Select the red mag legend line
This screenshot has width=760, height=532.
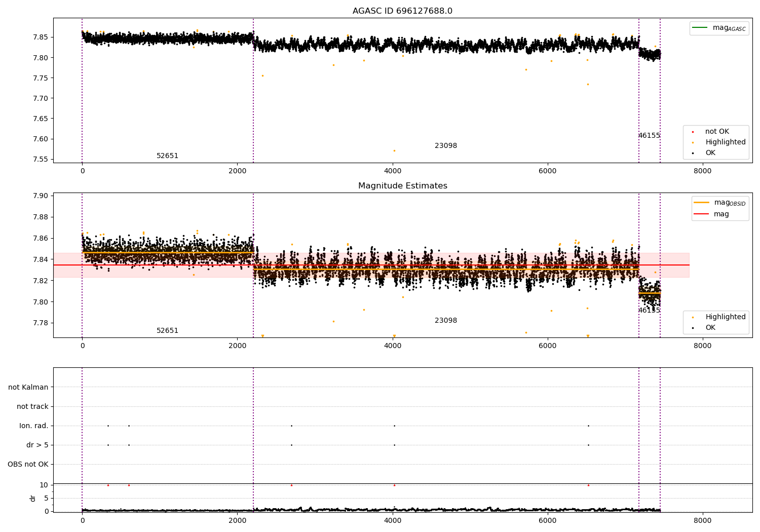[702, 214]
